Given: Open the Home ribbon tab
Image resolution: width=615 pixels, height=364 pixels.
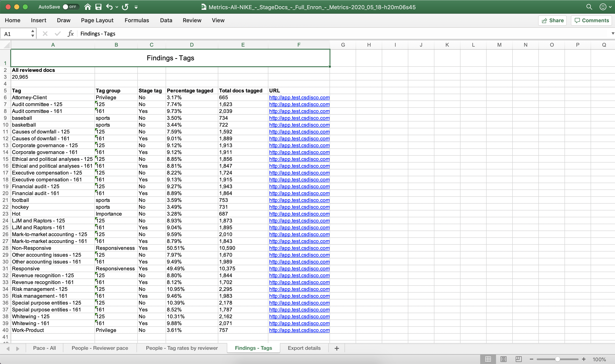Looking at the screenshot, I should tap(12, 20).
